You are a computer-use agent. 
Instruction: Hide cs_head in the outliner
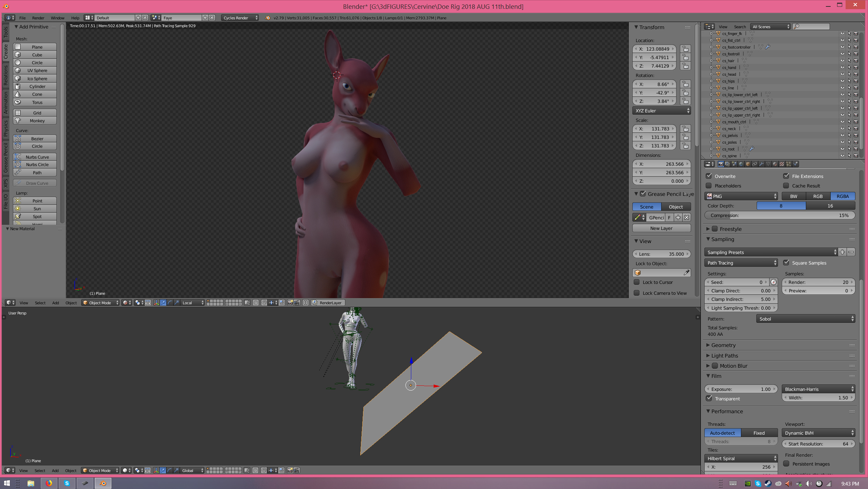click(x=842, y=74)
